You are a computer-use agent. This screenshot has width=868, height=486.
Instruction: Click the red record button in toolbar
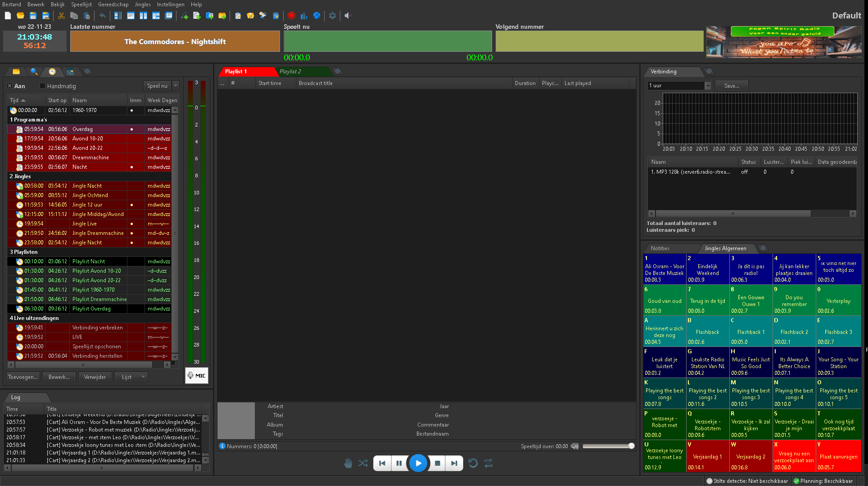click(x=291, y=16)
